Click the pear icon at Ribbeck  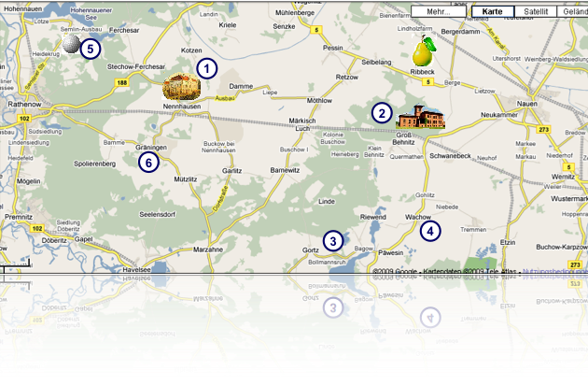click(424, 52)
